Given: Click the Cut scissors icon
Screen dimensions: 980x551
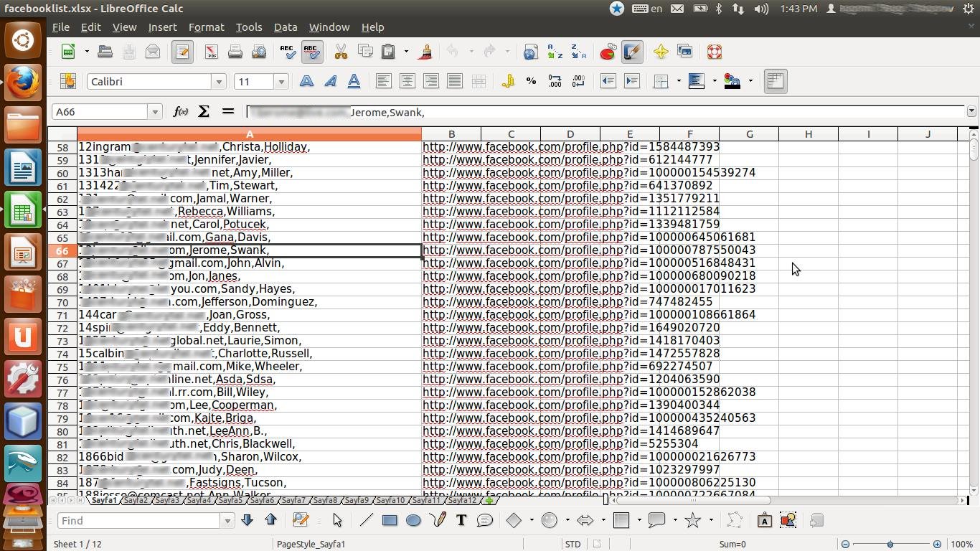Looking at the screenshot, I should tap(341, 52).
